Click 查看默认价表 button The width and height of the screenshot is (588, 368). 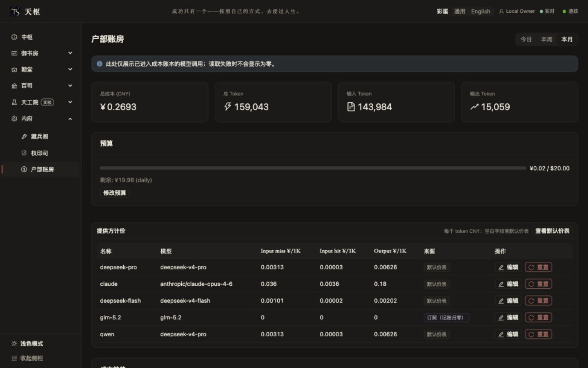[x=552, y=231]
